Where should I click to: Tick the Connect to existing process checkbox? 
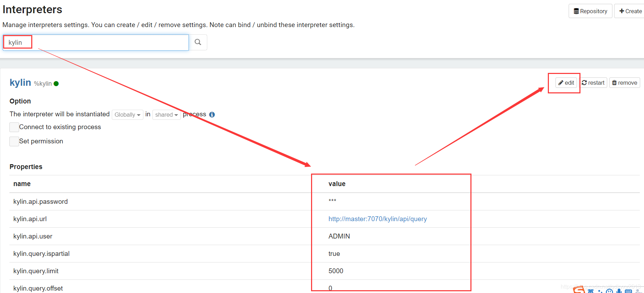pyautogui.click(x=14, y=127)
